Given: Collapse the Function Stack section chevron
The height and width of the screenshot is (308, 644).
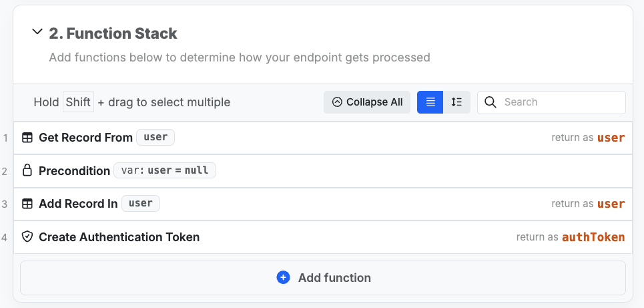Looking at the screenshot, I should [37, 32].
